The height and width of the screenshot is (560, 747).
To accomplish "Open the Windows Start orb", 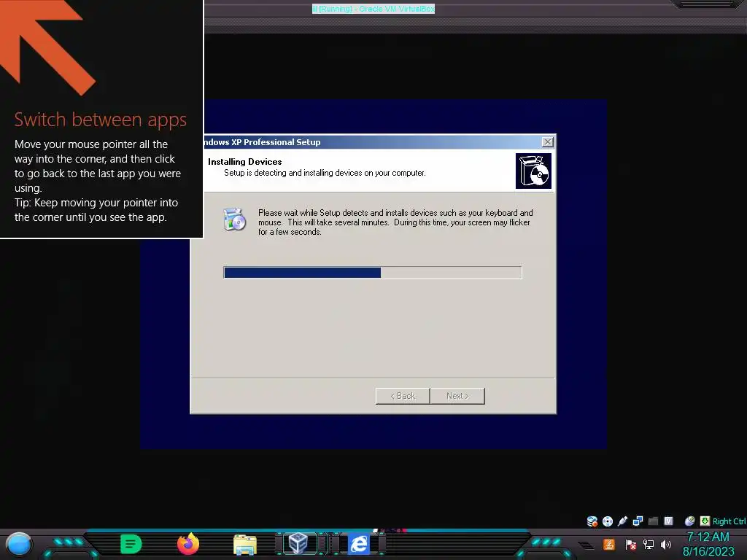I will (19, 544).
